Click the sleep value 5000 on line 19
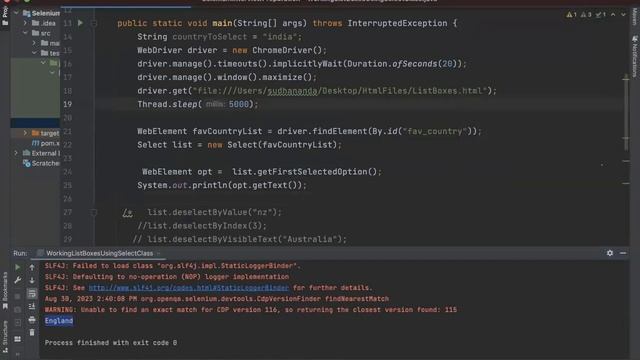 pos(239,104)
